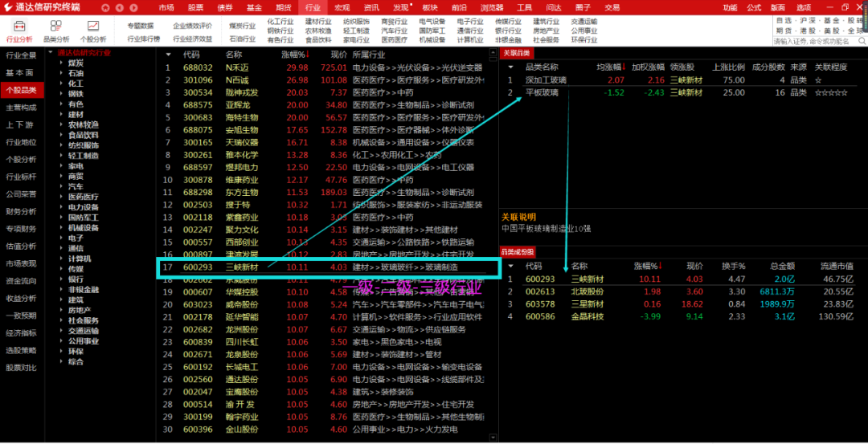Open the 行业分析 briefcase icon
Screen dimensions: 868x444
click(18, 26)
